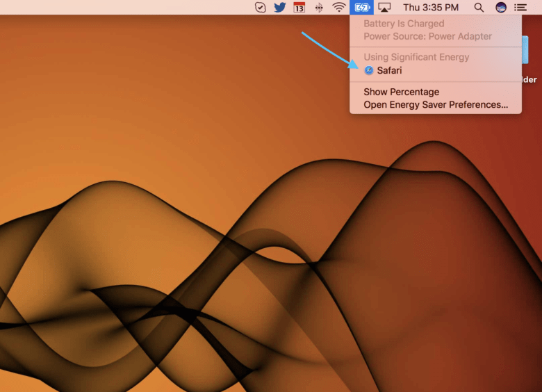Screen dimensions: 542x392
Task: Open Energy Saver Preferences
Action: click(x=436, y=104)
